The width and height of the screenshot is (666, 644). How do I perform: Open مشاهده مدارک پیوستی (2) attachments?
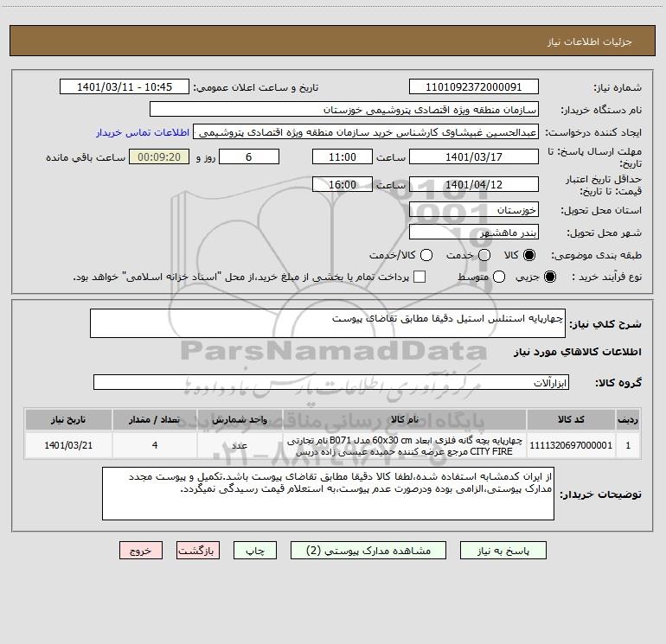click(x=368, y=551)
